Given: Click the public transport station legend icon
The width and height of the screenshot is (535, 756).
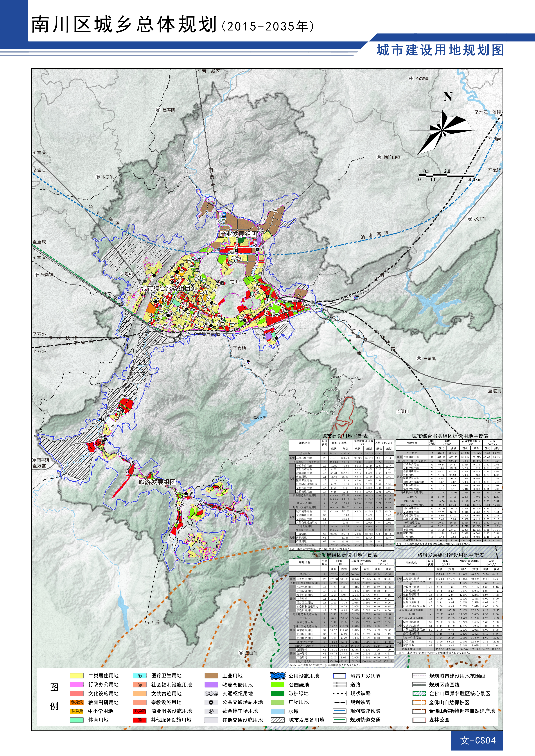Looking at the screenshot, I should 211,702.
